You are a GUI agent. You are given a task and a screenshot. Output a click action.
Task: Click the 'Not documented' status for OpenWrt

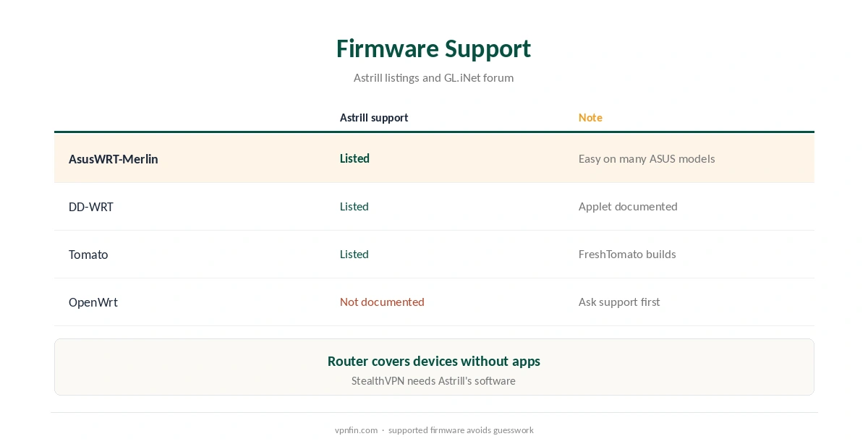(x=382, y=302)
